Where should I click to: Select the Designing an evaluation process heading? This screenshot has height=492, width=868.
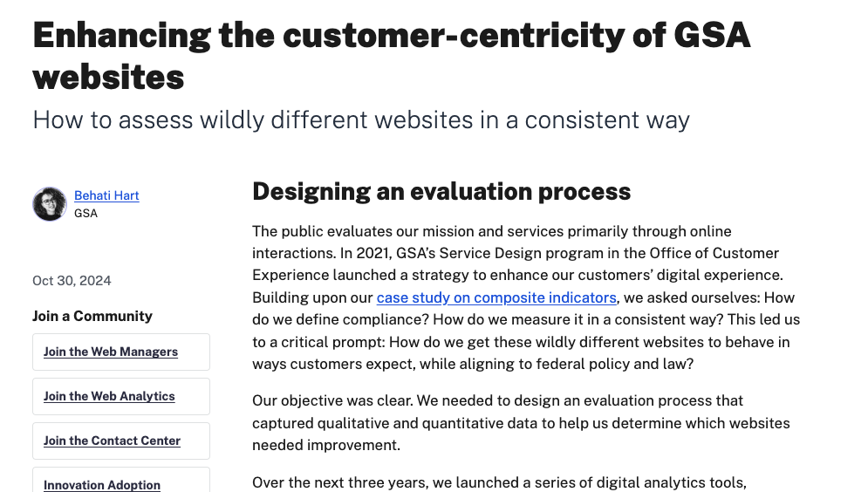(x=441, y=191)
